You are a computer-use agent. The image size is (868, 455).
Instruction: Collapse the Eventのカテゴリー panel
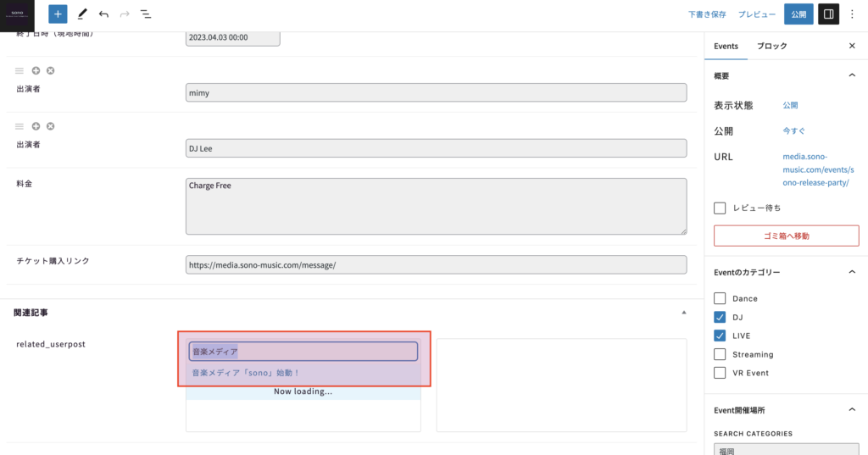tap(852, 272)
